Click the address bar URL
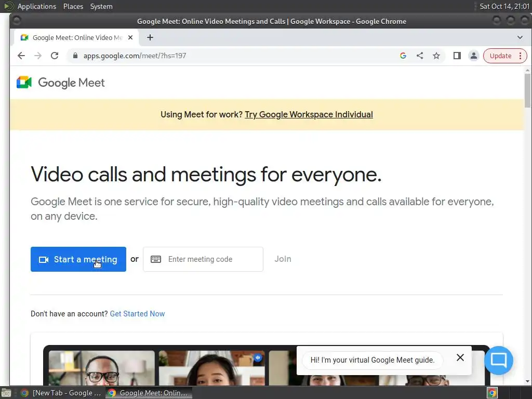Viewport: 532px width, 399px height. coord(135,56)
